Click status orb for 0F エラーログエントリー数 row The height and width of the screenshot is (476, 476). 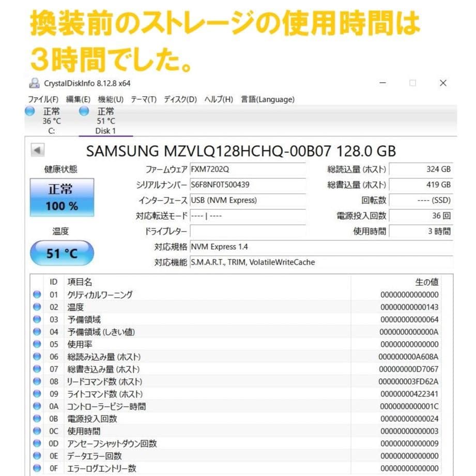click(x=37, y=468)
